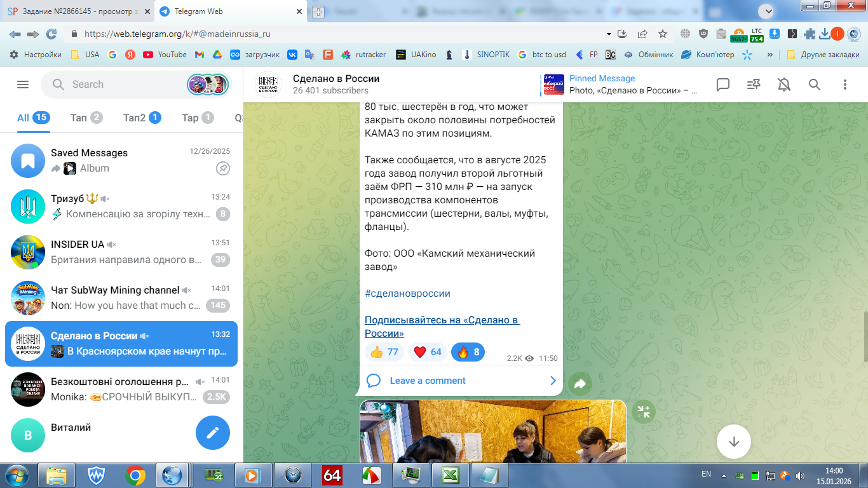868x488 pixels.
Task: Reload the page with refresh icon
Action: click(x=51, y=34)
